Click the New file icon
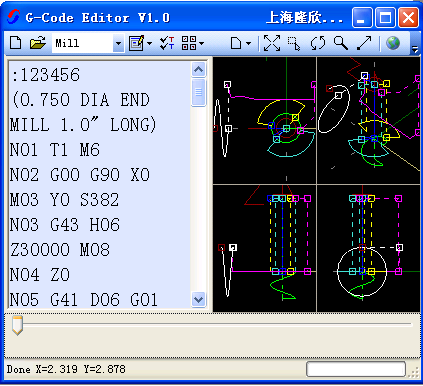The image size is (423, 386). 16,43
